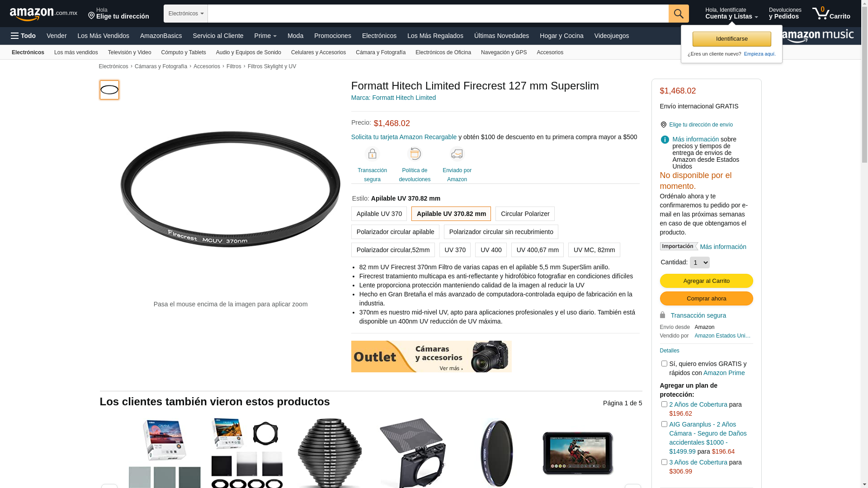Expand the Cuenta y Listas menu
The width and height of the screenshot is (868, 488).
click(731, 14)
